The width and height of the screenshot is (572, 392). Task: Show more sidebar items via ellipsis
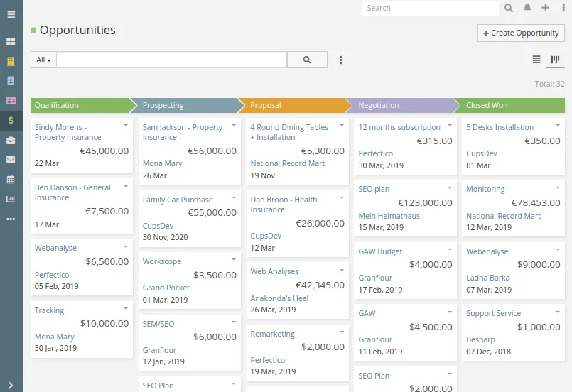coord(11,219)
